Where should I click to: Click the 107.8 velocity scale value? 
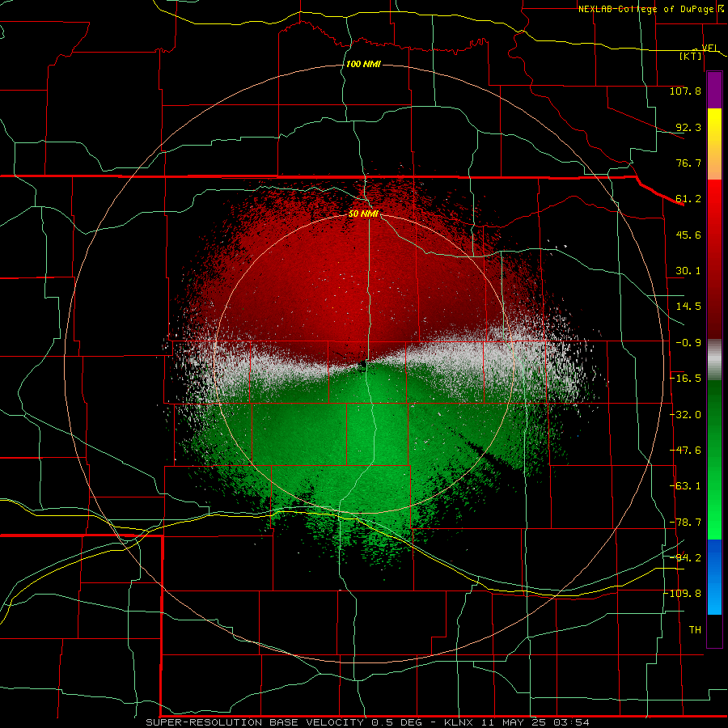coord(685,91)
